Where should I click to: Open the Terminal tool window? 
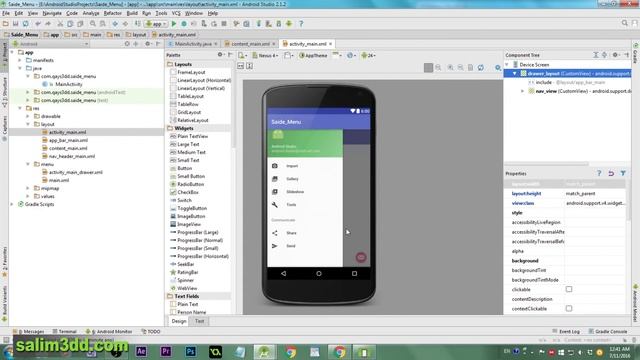pyautogui.click(x=65, y=331)
